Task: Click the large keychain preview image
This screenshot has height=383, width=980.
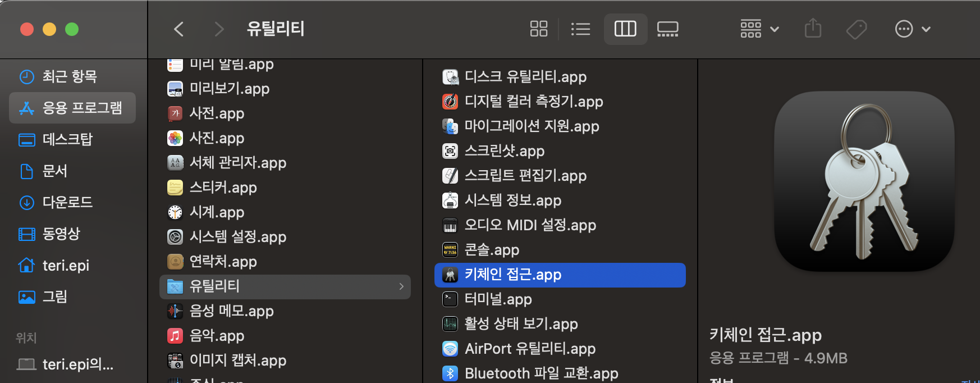Action: [864, 181]
